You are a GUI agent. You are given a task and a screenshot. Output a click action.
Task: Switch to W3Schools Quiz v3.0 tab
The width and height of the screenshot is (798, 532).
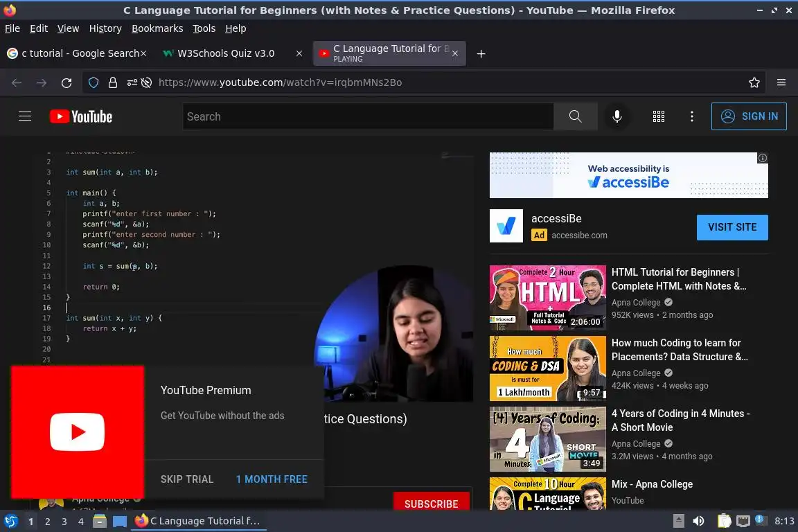coord(226,53)
